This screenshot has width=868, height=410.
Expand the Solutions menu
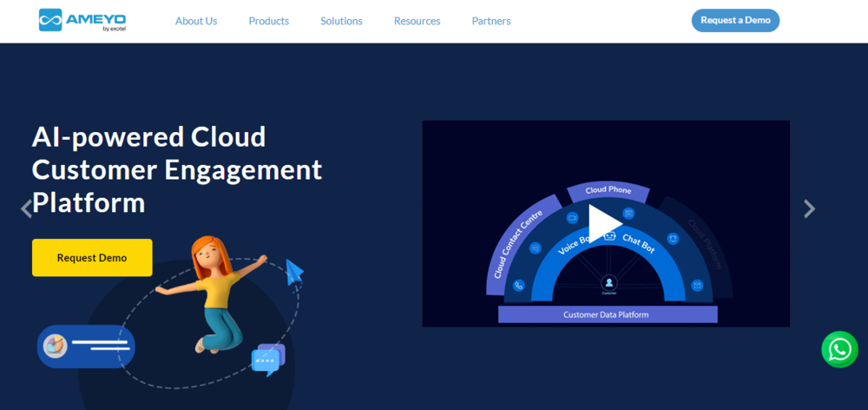pyautogui.click(x=341, y=21)
